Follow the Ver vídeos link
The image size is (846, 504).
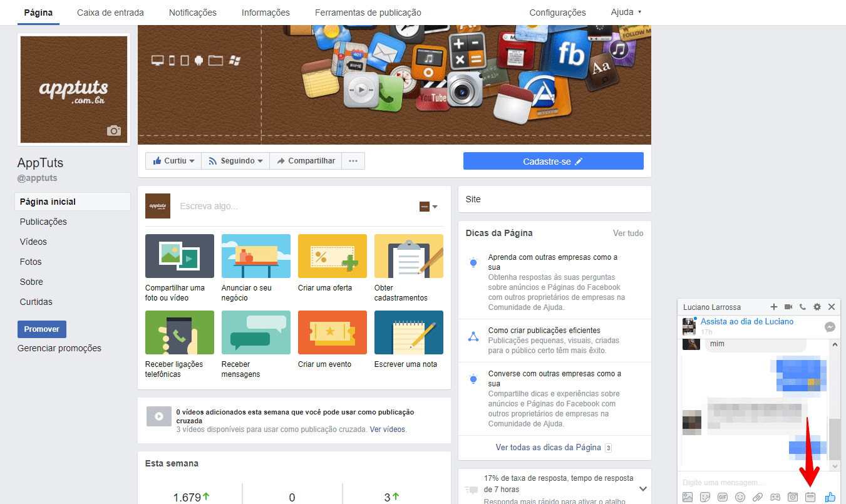[x=388, y=429]
